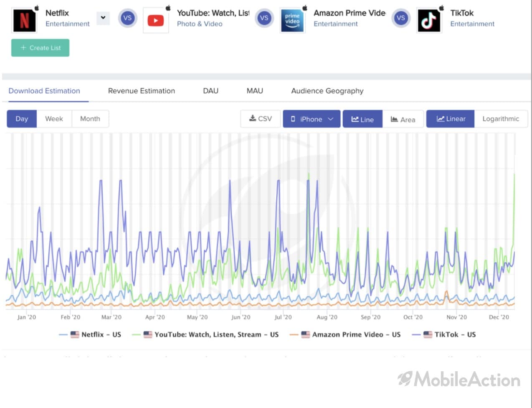The width and height of the screenshot is (532, 408).
Task: Select the Linear scale
Action: (x=451, y=119)
